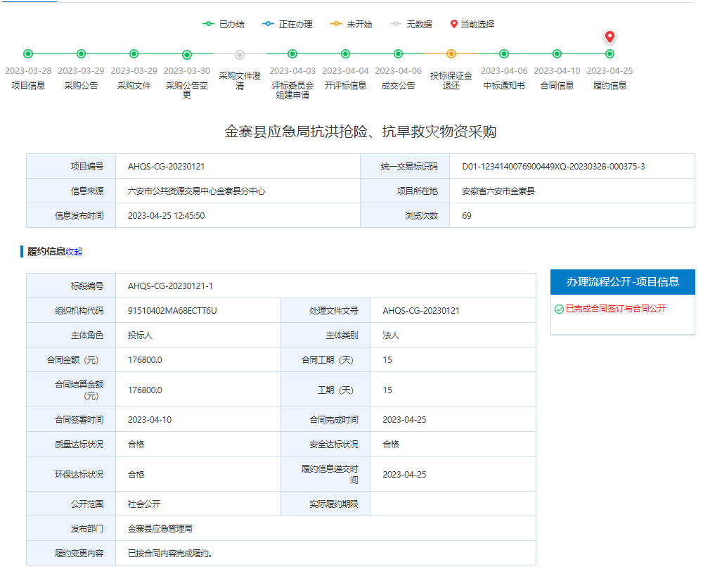
Task: Click the green check icon beside 已完成合同签订
Action: (559, 309)
